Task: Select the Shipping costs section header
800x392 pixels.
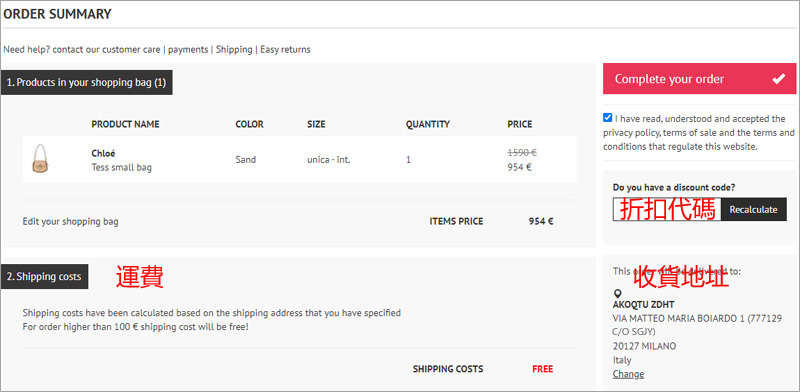Action: click(44, 276)
